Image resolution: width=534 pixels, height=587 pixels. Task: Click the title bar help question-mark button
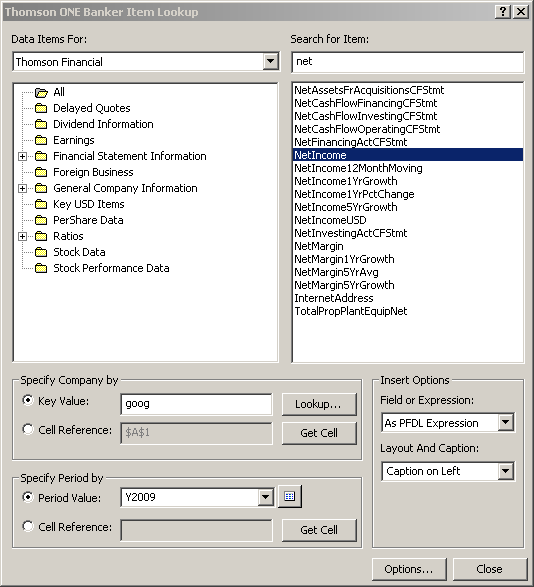pyautogui.click(x=503, y=12)
